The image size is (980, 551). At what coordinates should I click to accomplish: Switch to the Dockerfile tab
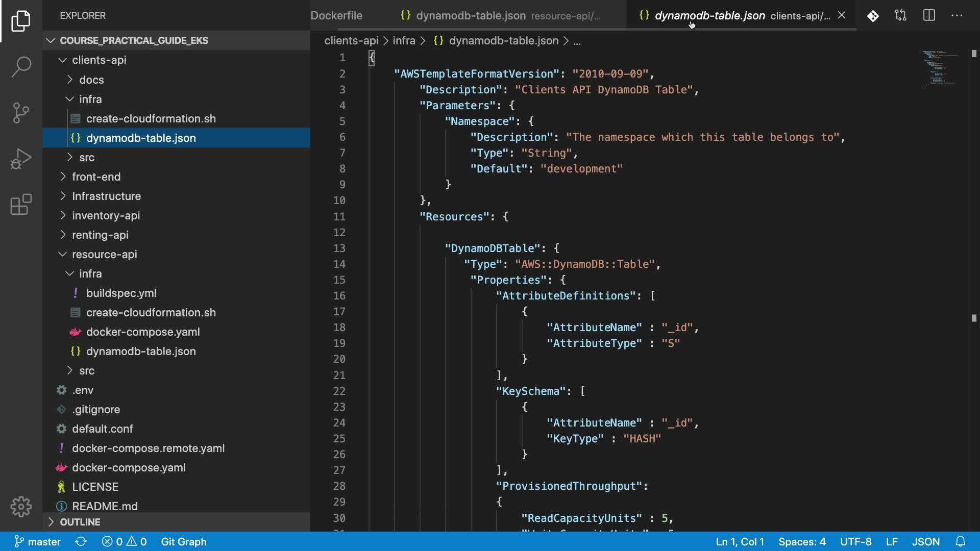pyautogui.click(x=336, y=15)
